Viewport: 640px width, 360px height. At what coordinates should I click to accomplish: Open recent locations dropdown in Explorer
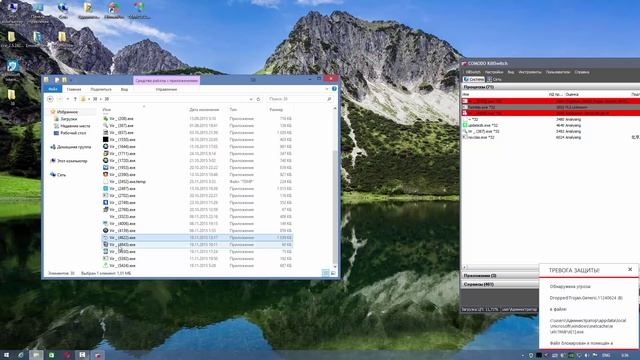(68, 99)
